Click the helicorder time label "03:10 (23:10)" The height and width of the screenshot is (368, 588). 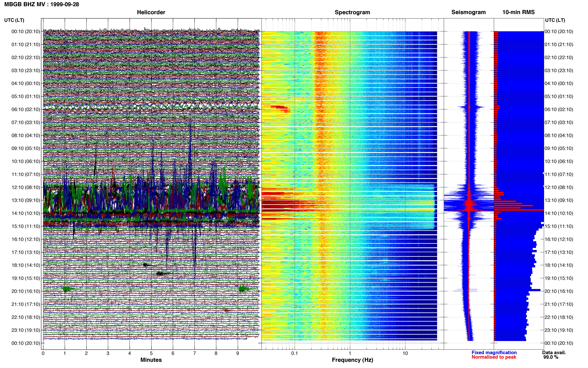26,71
